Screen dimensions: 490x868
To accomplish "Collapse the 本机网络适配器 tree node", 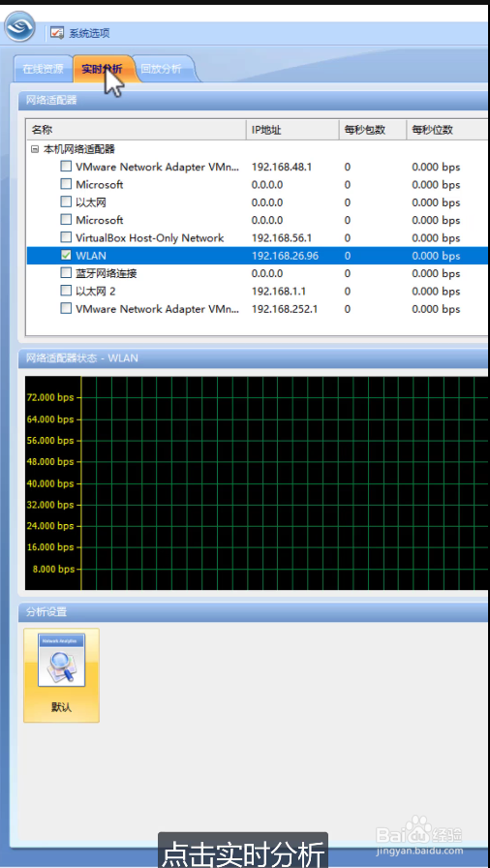I will (35, 149).
